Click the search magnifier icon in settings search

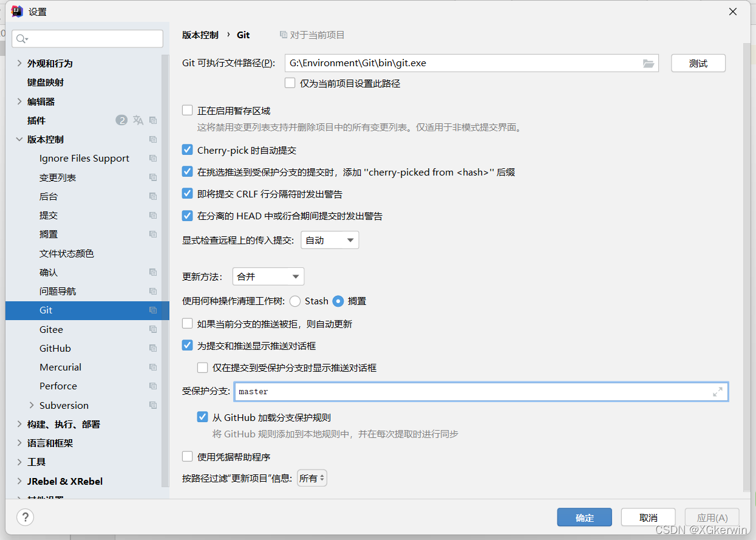click(x=22, y=39)
